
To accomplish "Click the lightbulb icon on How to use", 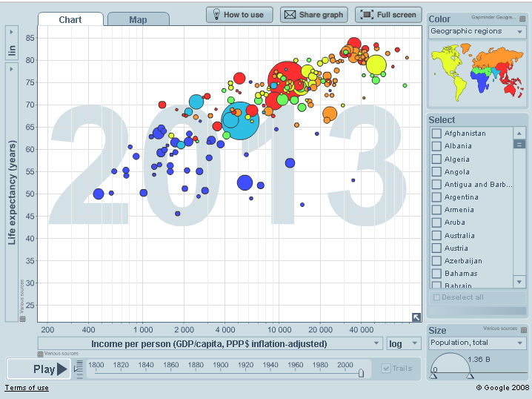I will tap(215, 15).
